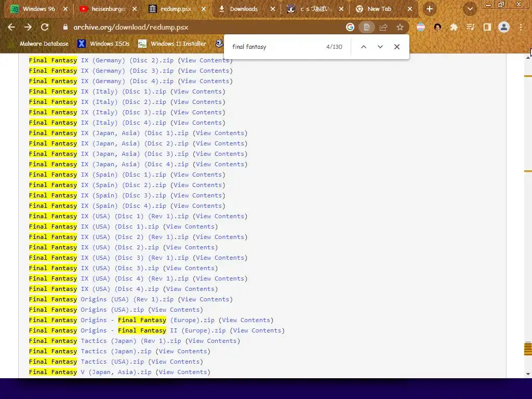Click the page scrollbar up arrow

pyautogui.click(x=528, y=58)
